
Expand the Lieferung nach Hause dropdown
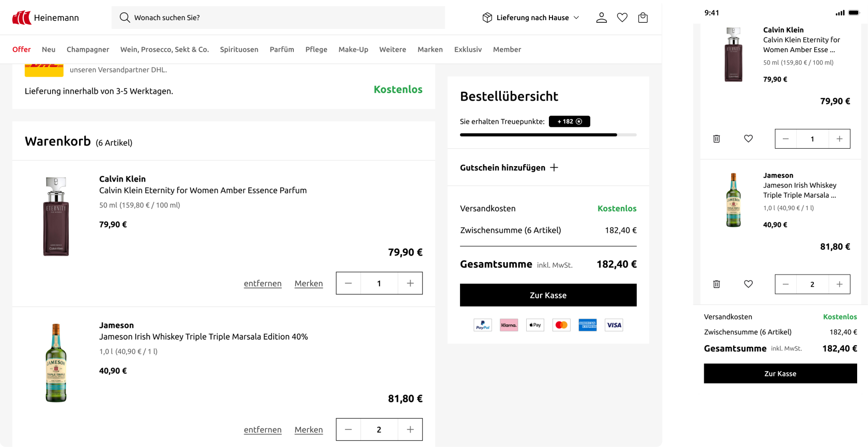pyautogui.click(x=531, y=18)
